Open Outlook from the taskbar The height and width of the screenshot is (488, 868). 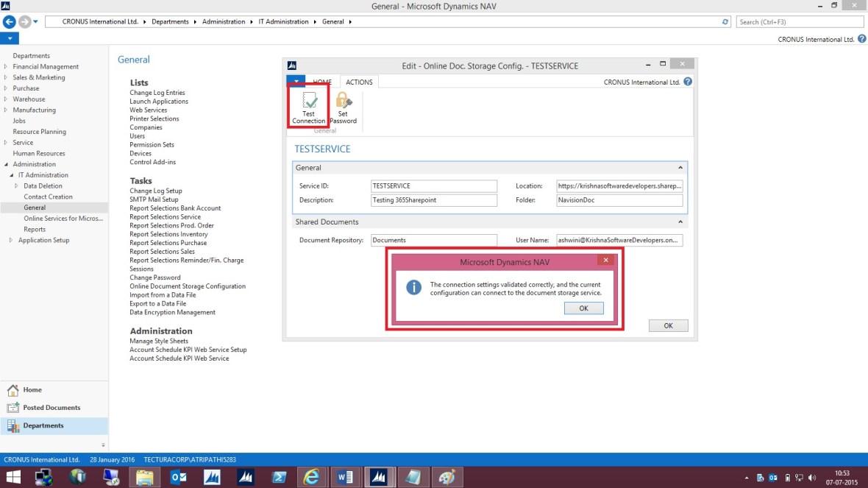[x=178, y=476]
